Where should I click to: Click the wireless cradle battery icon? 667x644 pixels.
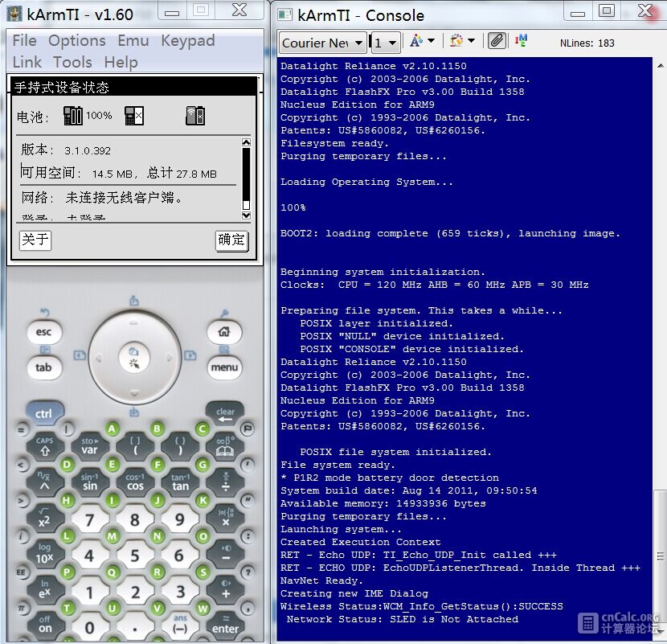[x=195, y=116]
